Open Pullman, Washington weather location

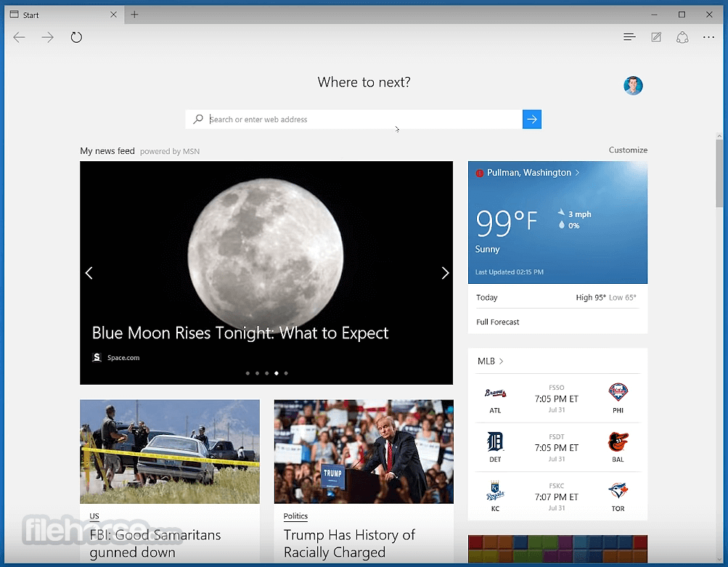tap(529, 173)
